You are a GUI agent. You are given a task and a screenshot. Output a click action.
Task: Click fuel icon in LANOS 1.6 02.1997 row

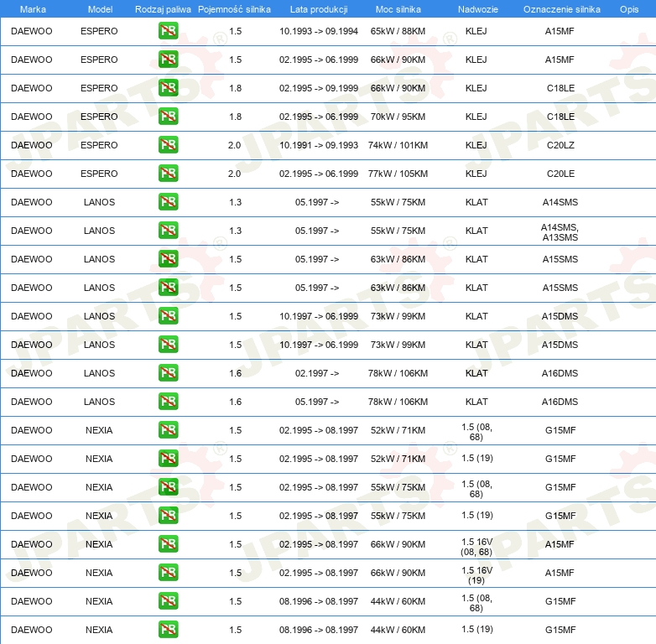pyautogui.click(x=168, y=373)
